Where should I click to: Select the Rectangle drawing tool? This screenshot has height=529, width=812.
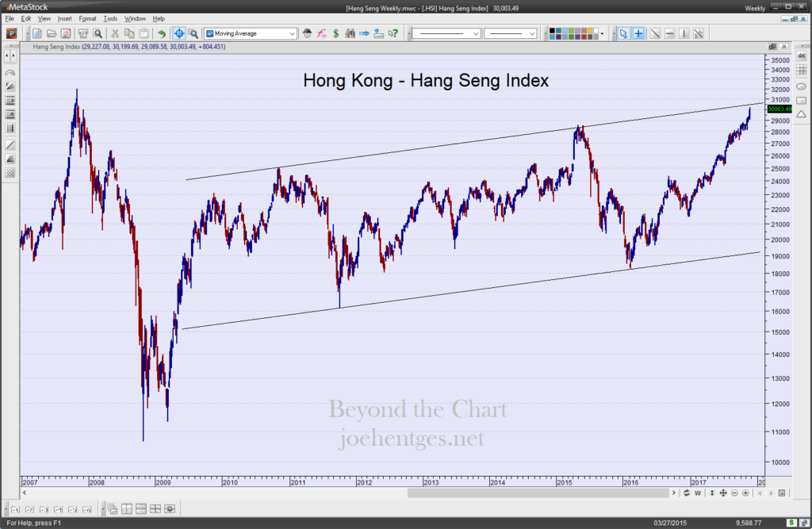[802, 100]
